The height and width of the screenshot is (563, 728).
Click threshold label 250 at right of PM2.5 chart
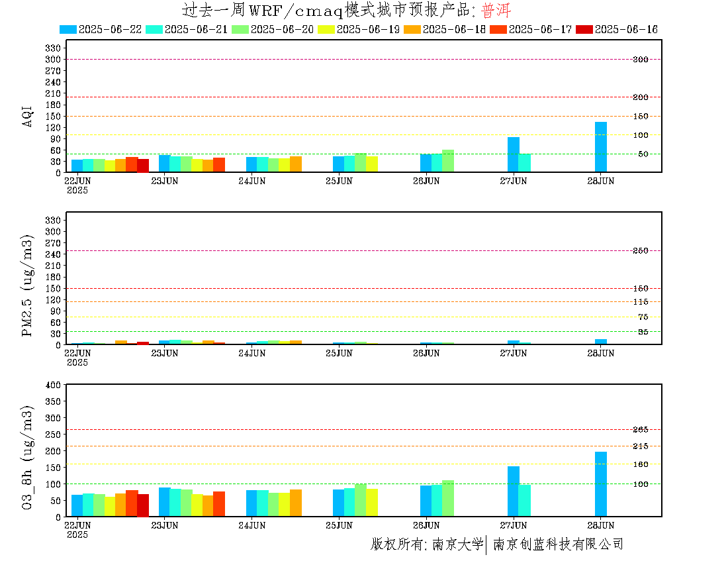click(x=641, y=251)
